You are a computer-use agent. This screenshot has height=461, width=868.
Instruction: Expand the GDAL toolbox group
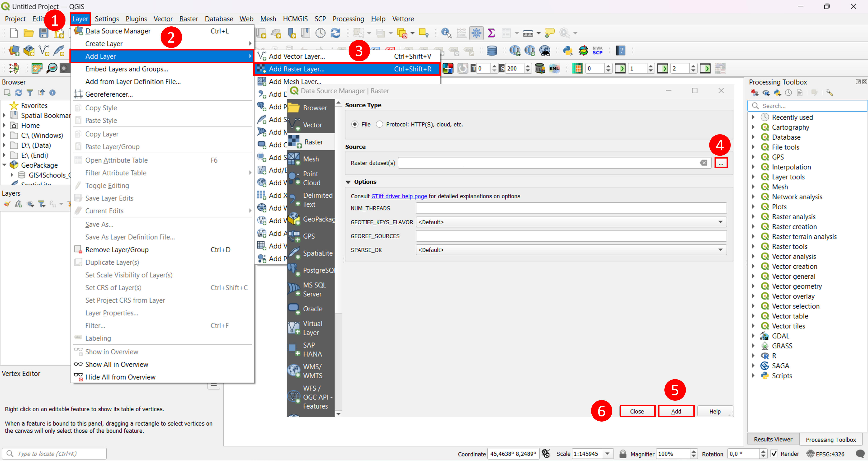click(x=753, y=336)
